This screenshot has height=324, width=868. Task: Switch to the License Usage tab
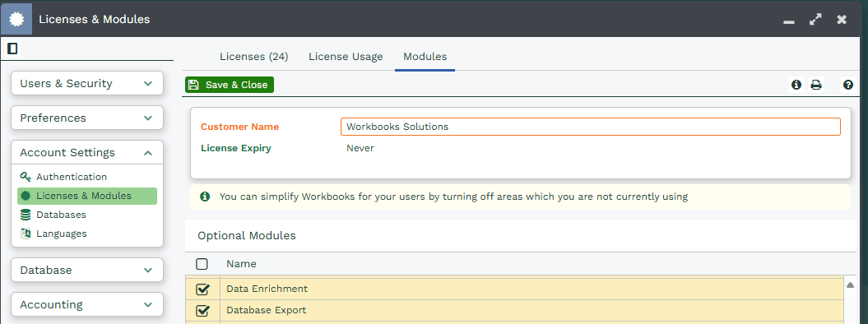pos(346,57)
